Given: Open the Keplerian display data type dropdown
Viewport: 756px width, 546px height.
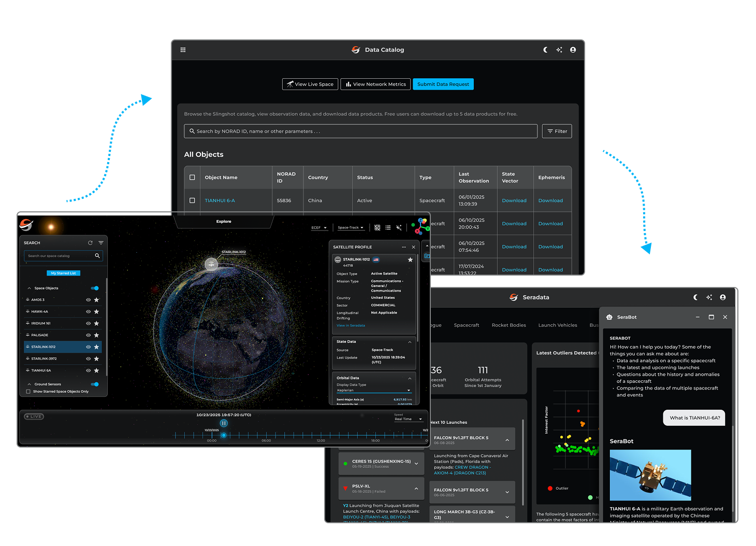Looking at the screenshot, I should [x=373, y=390].
